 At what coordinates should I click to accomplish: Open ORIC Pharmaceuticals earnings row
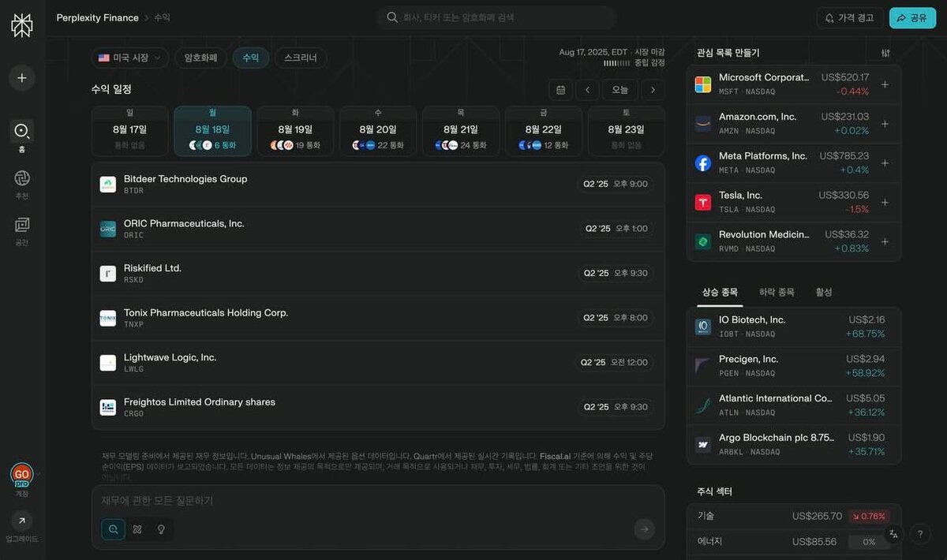[378, 229]
